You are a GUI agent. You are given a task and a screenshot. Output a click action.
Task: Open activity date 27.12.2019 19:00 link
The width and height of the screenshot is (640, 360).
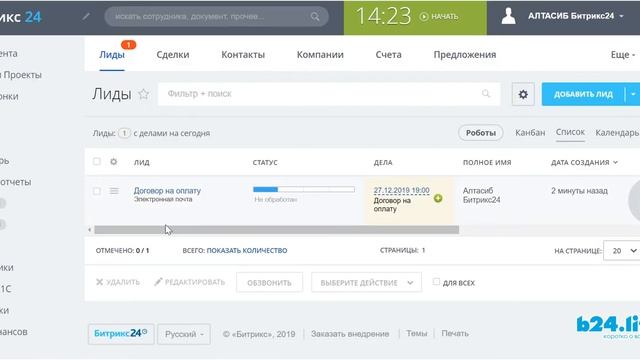click(401, 191)
